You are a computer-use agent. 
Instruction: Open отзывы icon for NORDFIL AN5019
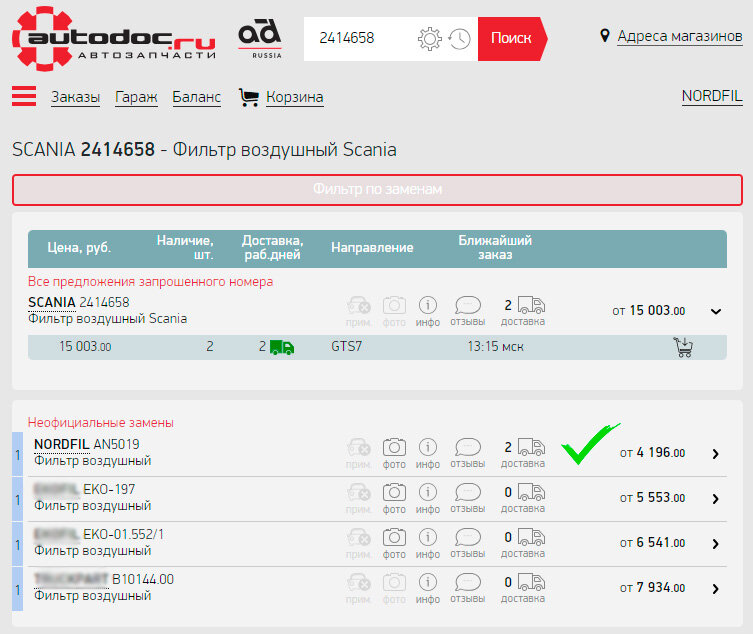[x=468, y=453]
